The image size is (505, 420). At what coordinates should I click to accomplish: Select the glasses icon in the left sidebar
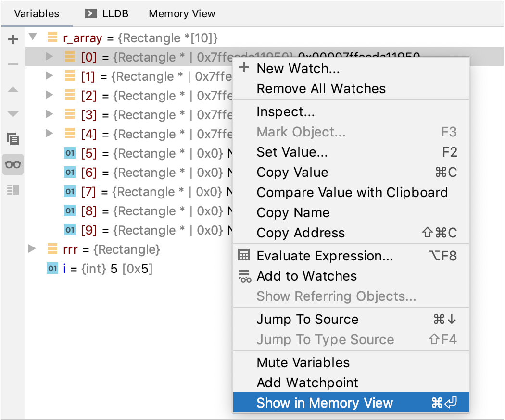pyautogui.click(x=13, y=164)
